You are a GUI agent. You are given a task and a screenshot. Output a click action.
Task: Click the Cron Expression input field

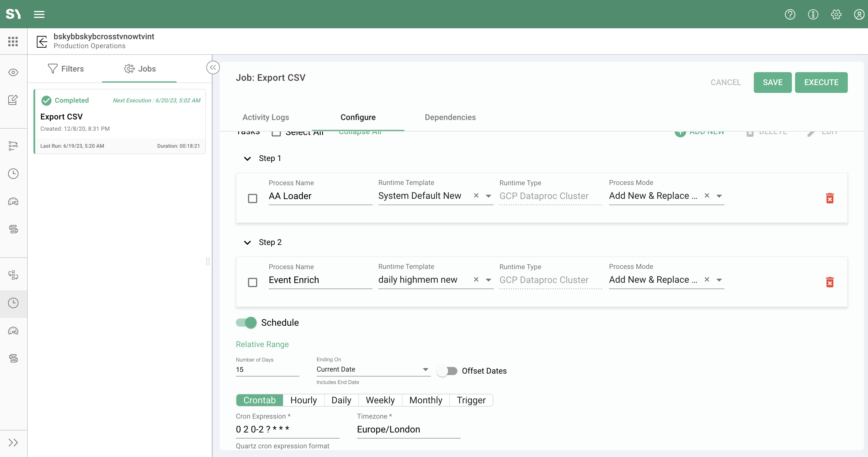[287, 429]
